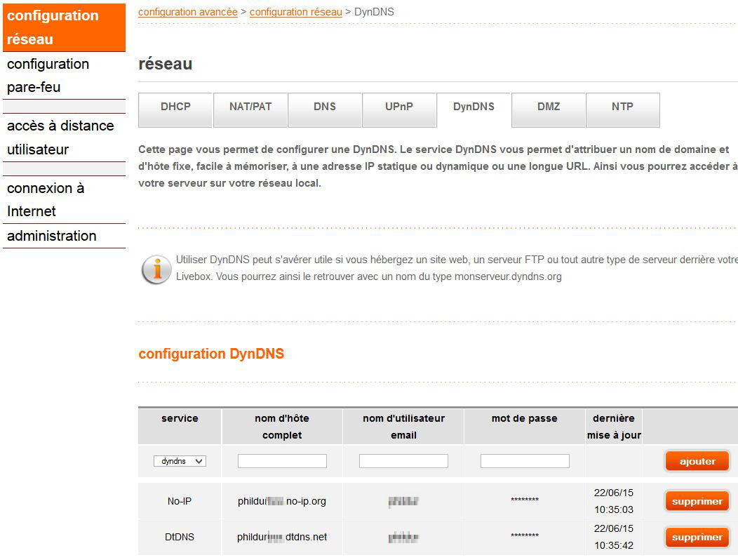
Task: Open the NAT/PAT tab
Action: (x=250, y=107)
